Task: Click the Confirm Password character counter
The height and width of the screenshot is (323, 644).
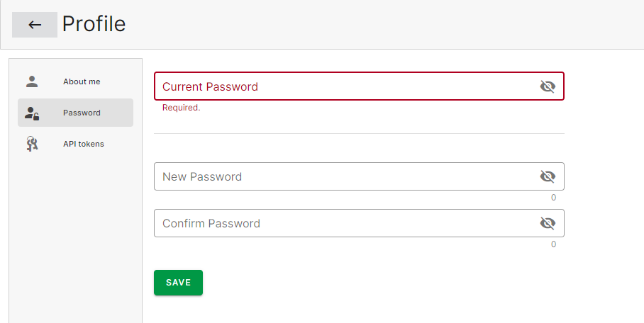Action: point(553,244)
